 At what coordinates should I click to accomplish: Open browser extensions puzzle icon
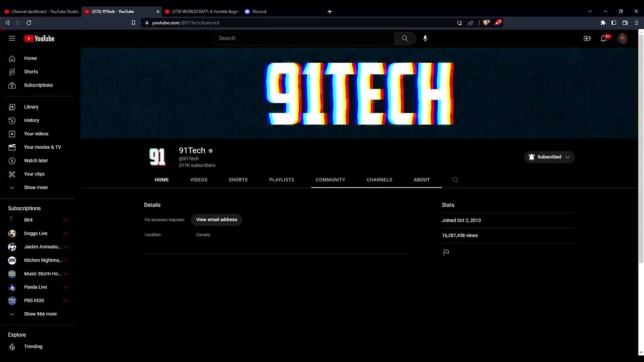(603, 23)
